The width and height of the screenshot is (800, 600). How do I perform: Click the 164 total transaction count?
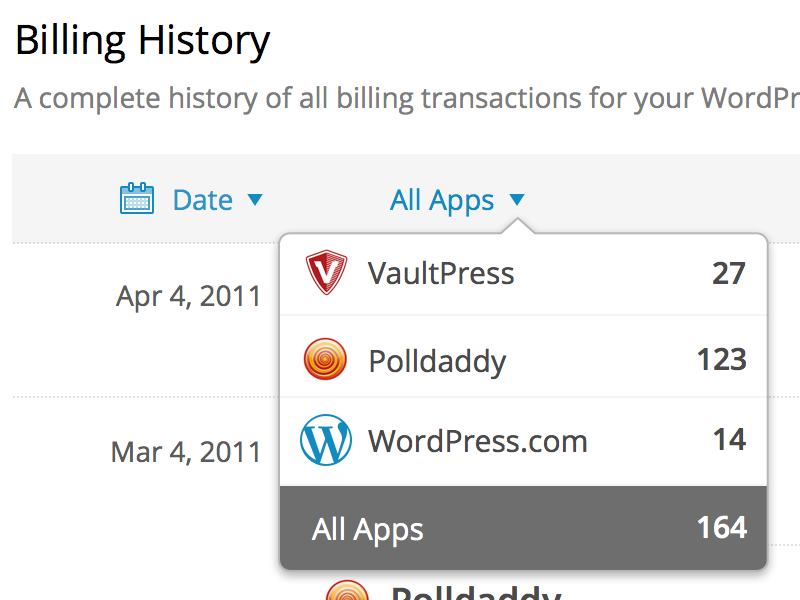coord(720,528)
